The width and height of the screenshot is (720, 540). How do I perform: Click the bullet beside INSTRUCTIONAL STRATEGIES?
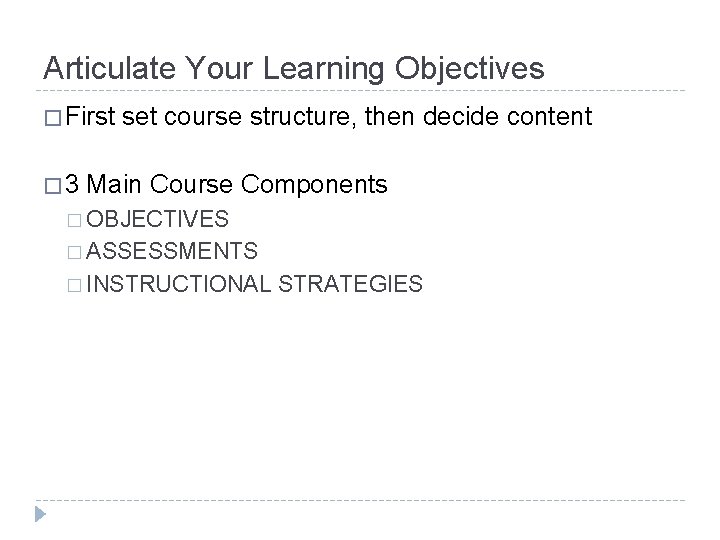click(x=72, y=285)
